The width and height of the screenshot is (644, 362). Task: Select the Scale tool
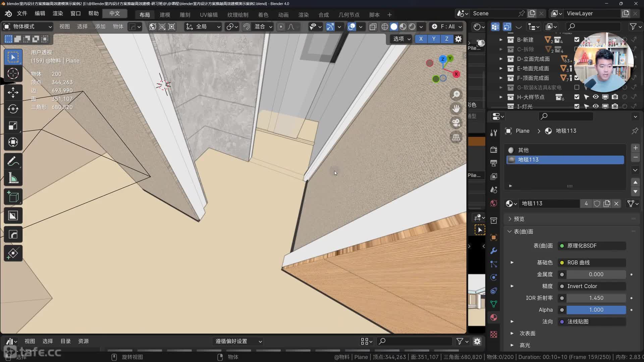tap(13, 126)
